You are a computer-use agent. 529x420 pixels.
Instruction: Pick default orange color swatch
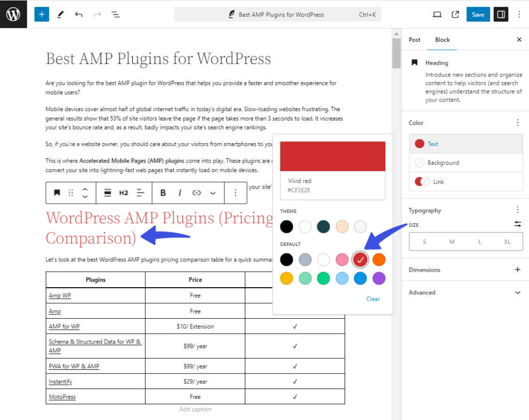click(379, 260)
